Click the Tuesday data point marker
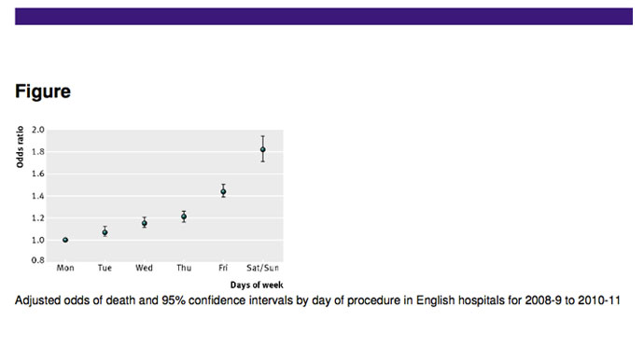This screenshot has width=644, height=362. (x=105, y=232)
